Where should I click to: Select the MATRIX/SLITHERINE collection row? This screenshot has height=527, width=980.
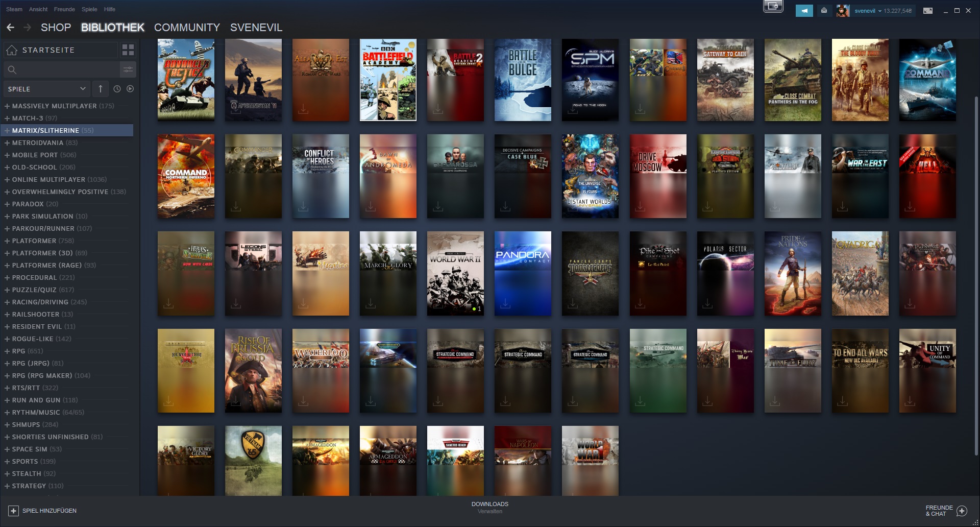(67, 131)
